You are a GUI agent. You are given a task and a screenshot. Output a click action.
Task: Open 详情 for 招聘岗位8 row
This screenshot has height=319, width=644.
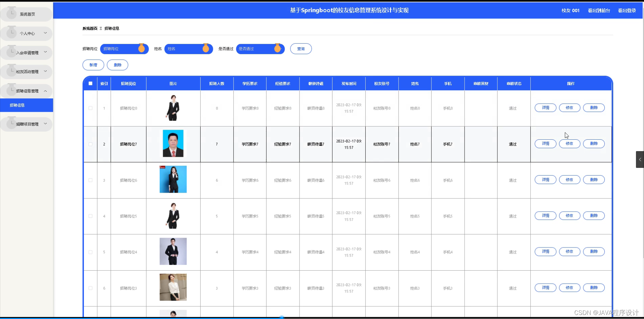tap(545, 108)
